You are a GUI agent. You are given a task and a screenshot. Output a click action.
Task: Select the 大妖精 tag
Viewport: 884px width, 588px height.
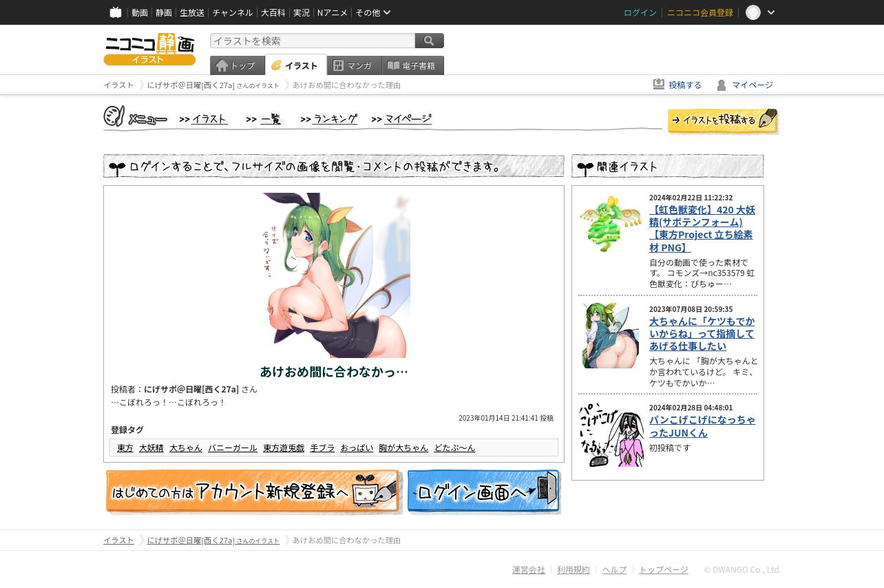click(151, 448)
